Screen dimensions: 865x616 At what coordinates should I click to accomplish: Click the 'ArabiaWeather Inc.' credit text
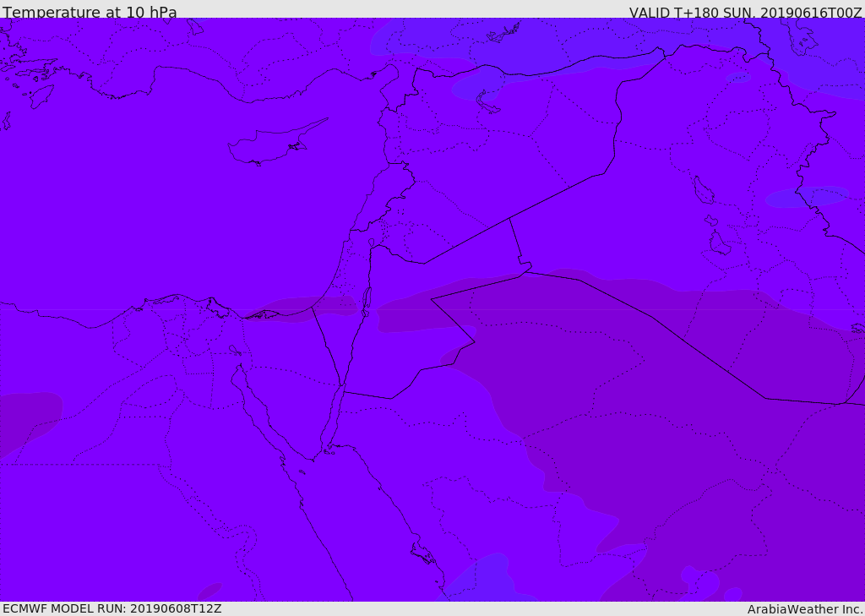click(x=806, y=609)
